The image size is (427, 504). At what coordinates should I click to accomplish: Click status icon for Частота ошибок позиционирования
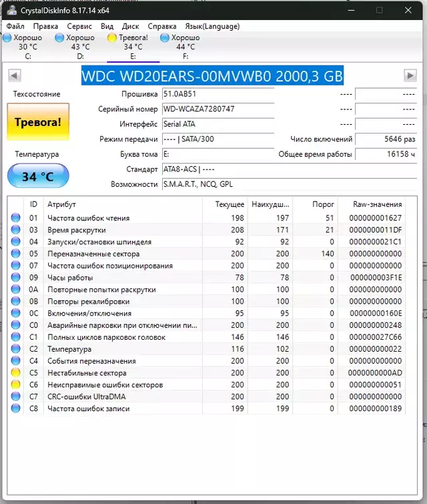[16, 265]
